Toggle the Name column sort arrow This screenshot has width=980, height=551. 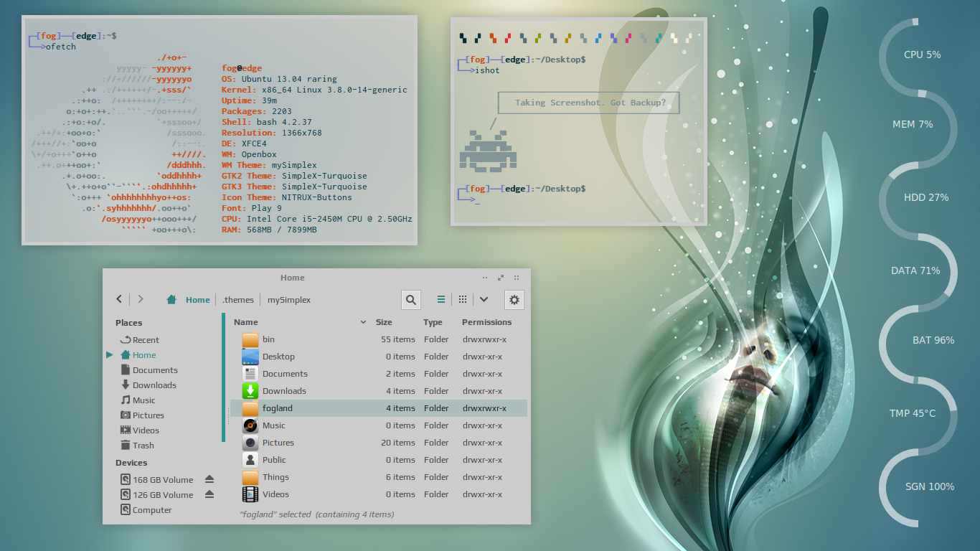(363, 322)
